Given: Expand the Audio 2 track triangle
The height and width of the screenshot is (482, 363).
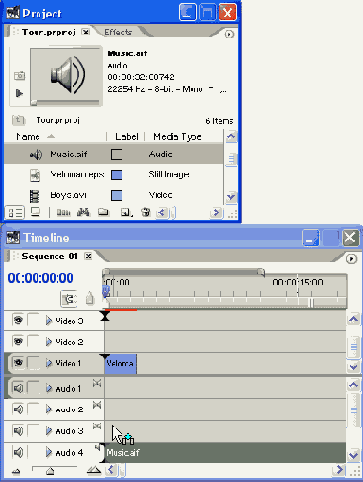Looking at the screenshot, I should (x=49, y=409).
